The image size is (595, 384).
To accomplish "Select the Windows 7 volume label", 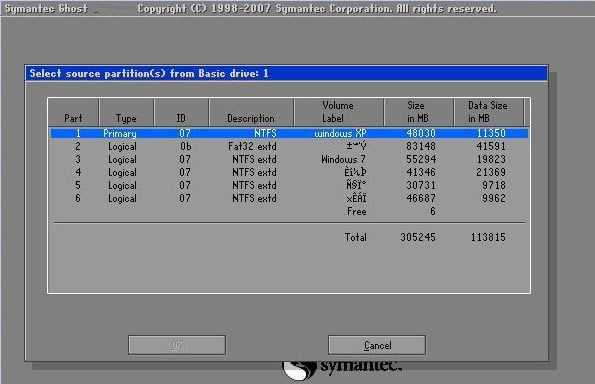I will click(343, 159).
